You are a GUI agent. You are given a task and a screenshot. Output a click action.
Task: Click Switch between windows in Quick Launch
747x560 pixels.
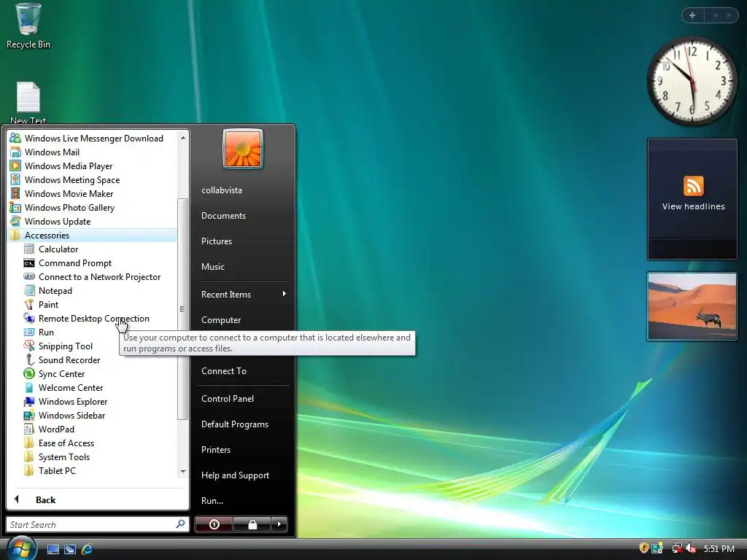[70, 549]
